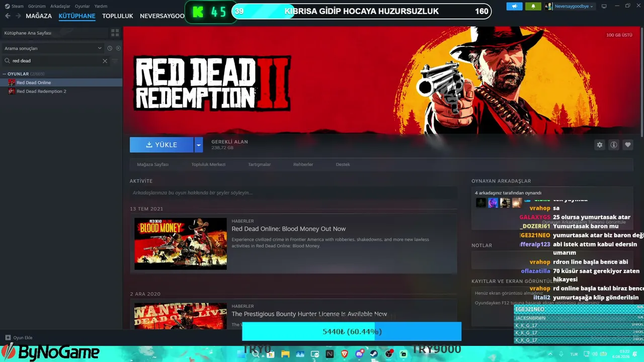Viewport: 644px width, 362px height.
Task: Open game settings gear icon
Action: click(x=600, y=145)
